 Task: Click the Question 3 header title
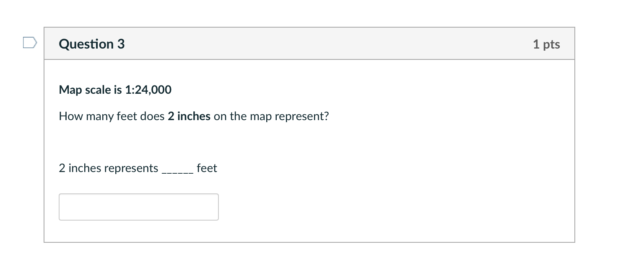tap(91, 44)
